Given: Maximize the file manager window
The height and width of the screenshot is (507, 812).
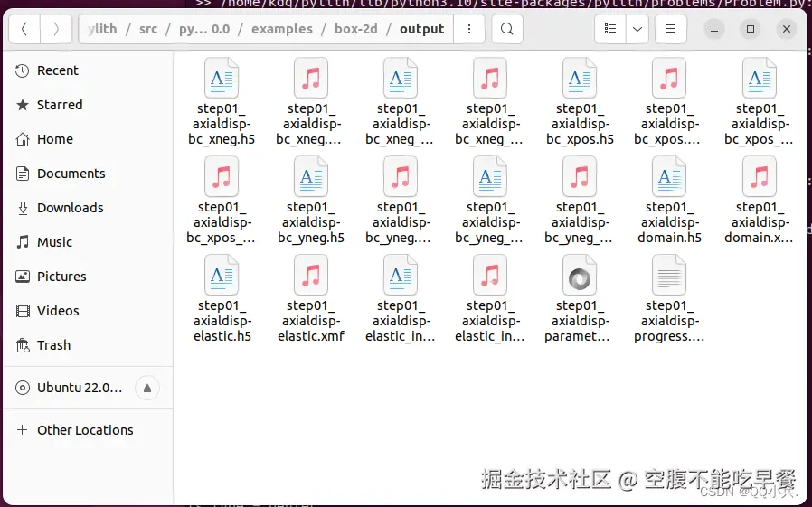Looking at the screenshot, I should (751, 29).
